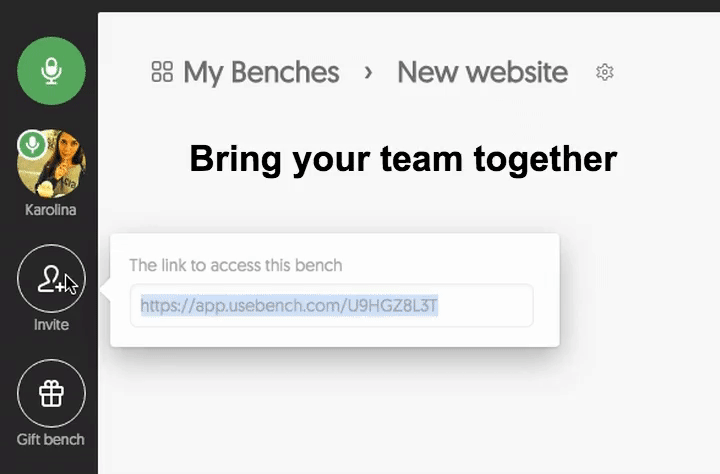Click the bench link input field

(x=331, y=306)
